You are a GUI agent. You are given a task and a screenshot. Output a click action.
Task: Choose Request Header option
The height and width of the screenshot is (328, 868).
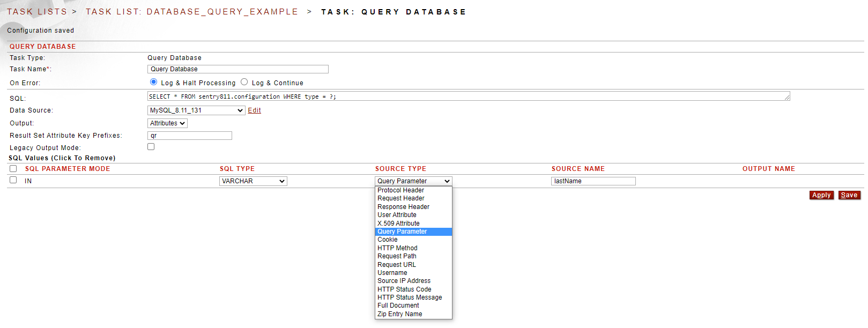tap(413, 198)
